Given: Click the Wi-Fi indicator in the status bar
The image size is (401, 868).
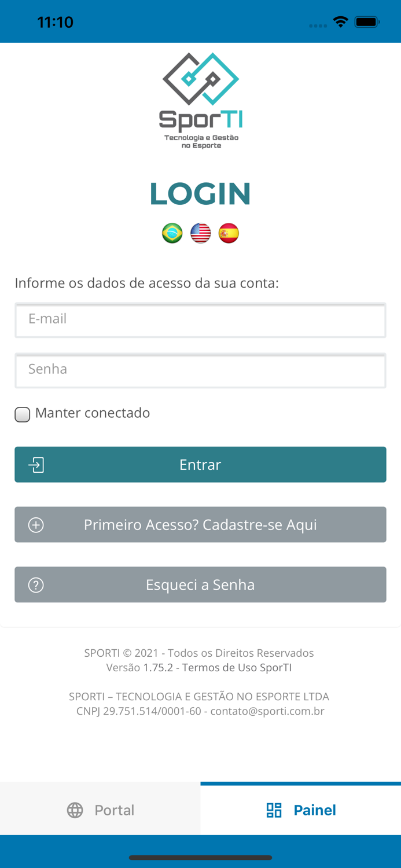Looking at the screenshot, I should coord(340,21).
